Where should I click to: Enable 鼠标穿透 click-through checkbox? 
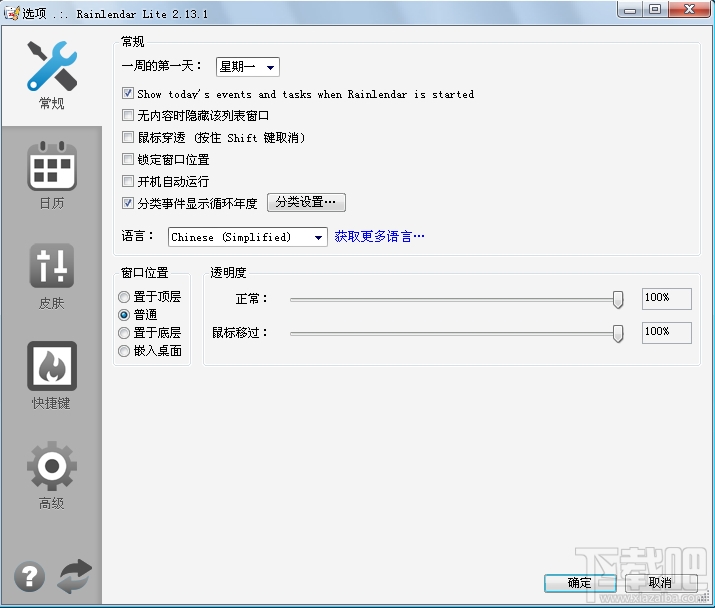128,137
